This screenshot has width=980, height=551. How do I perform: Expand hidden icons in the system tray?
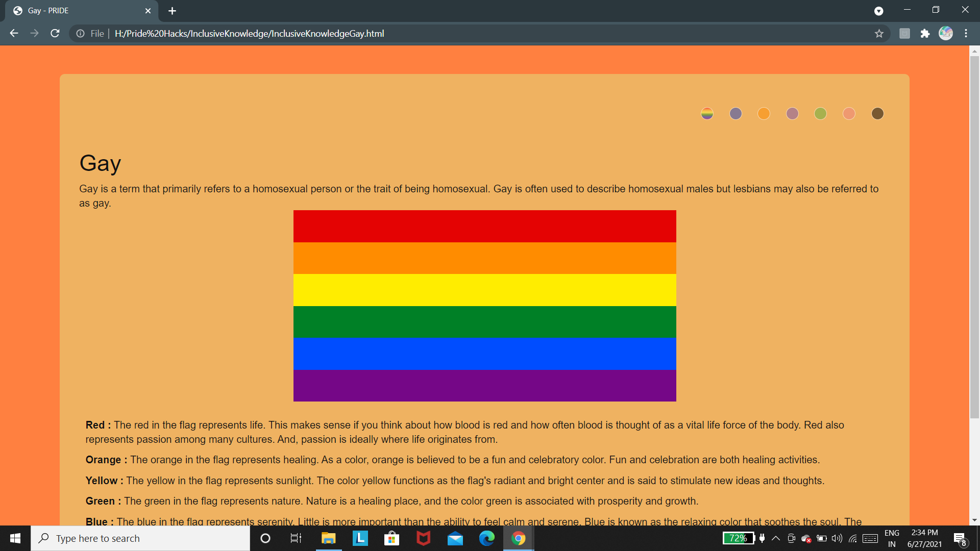coord(775,538)
